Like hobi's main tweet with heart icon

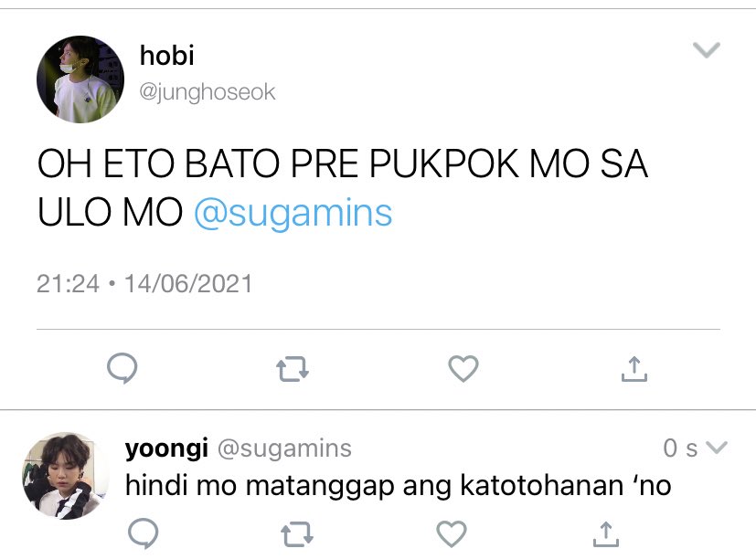(x=463, y=368)
